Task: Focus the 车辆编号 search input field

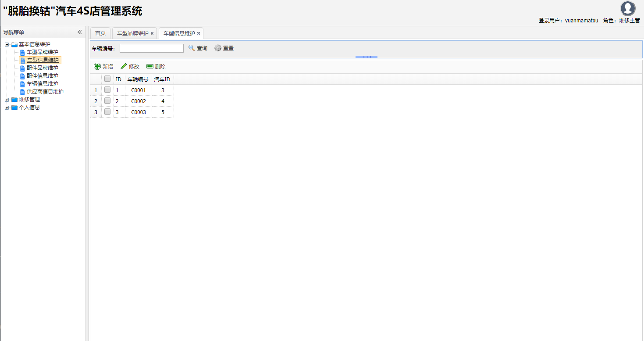Action: (152, 48)
